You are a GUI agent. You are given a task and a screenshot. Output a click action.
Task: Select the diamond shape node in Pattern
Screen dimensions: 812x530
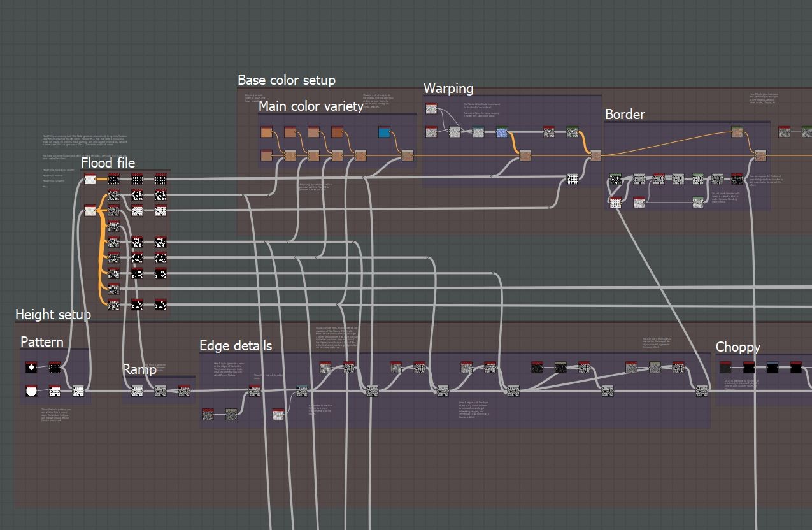click(31, 367)
